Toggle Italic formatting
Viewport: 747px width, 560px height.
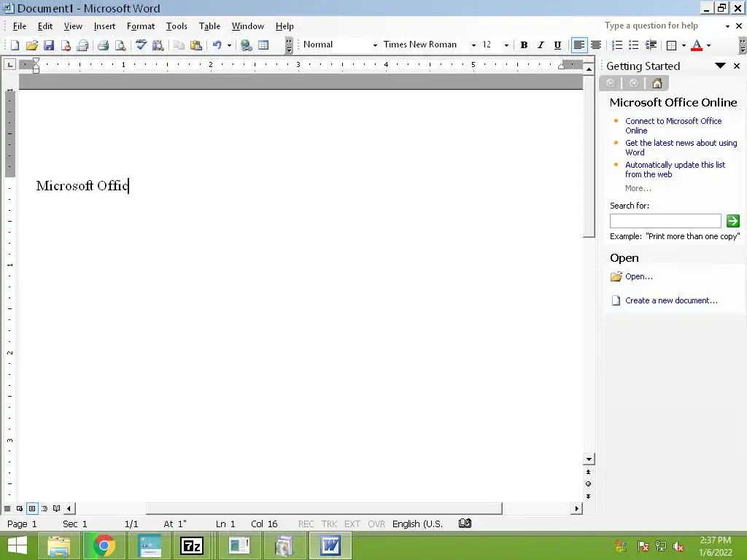coord(541,45)
